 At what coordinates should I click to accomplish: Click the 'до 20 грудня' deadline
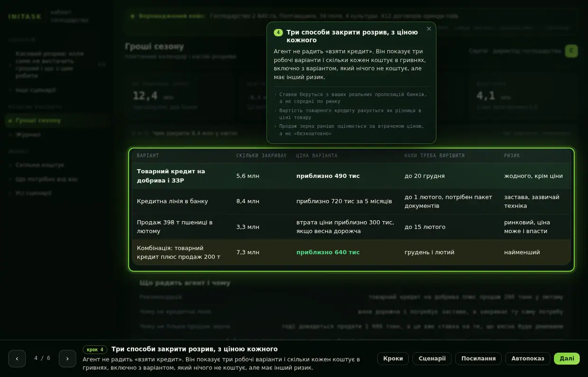[x=424, y=176]
